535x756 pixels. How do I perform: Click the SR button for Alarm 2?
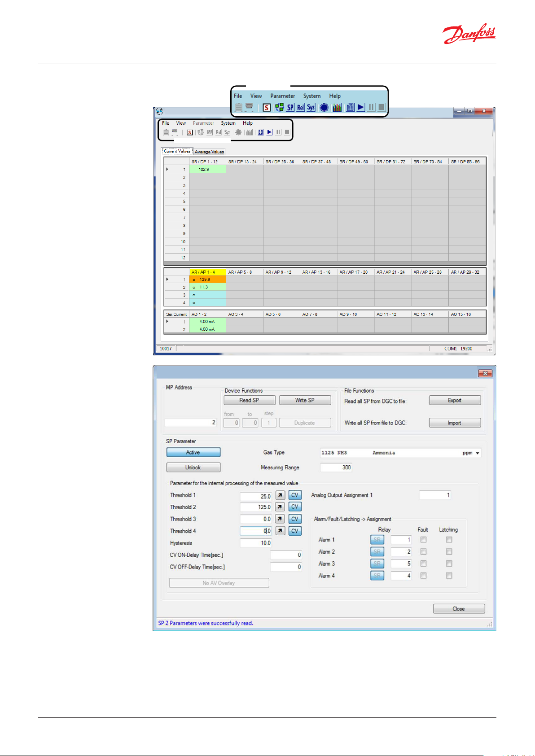pyautogui.click(x=377, y=552)
